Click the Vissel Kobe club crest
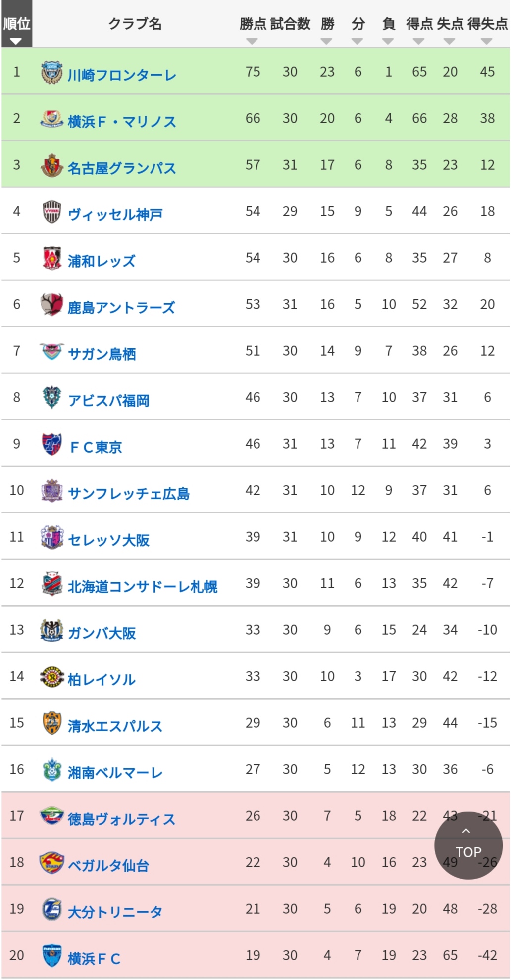This screenshot has width=511, height=980. [x=51, y=212]
